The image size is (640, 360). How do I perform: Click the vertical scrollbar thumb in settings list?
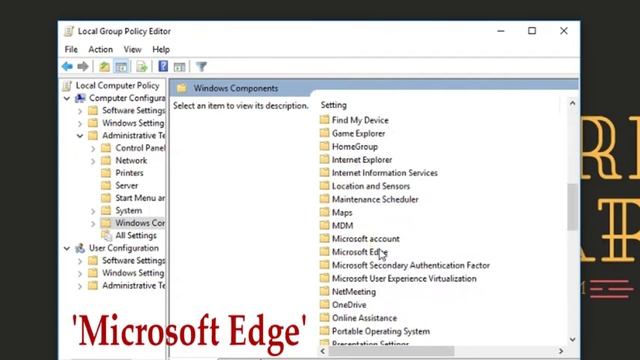point(572,207)
